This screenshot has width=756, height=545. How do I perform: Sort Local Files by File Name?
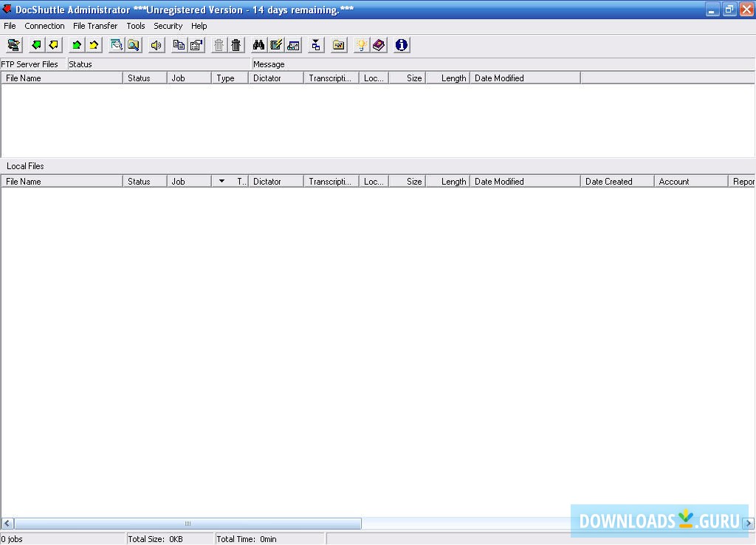(x=62, y=182)
